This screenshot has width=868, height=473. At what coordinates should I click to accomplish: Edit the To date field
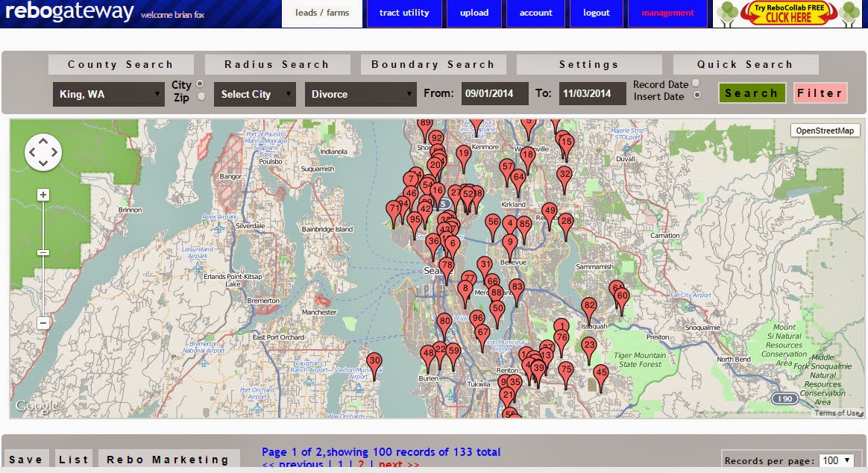(592, 93)
